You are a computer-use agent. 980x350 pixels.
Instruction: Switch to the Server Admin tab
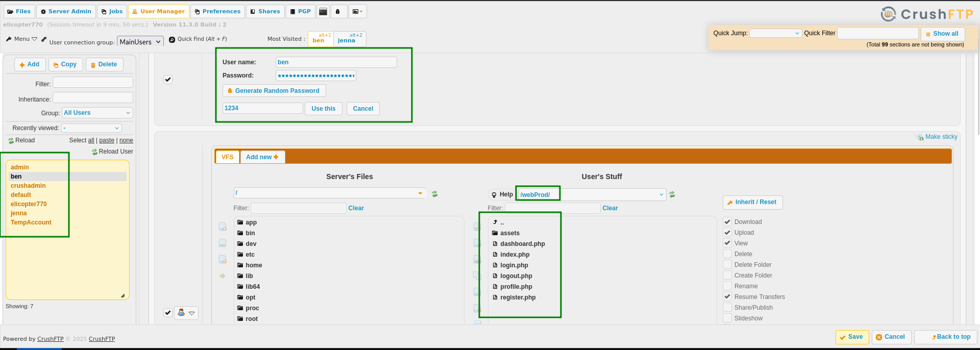coord(66,11)
